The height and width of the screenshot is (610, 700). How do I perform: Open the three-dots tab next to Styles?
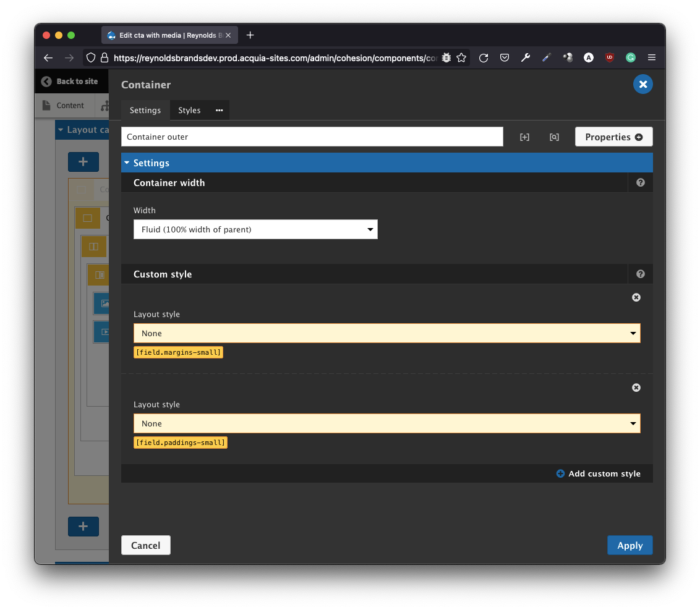pyautogui.click(x=219, y=110)
